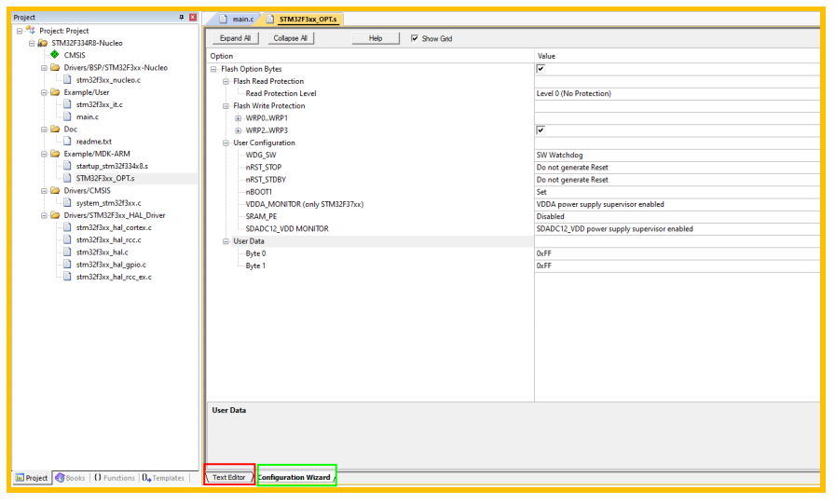Click the Example/User folder icon
The image size is (835, 504).
(x=55, y=92)
